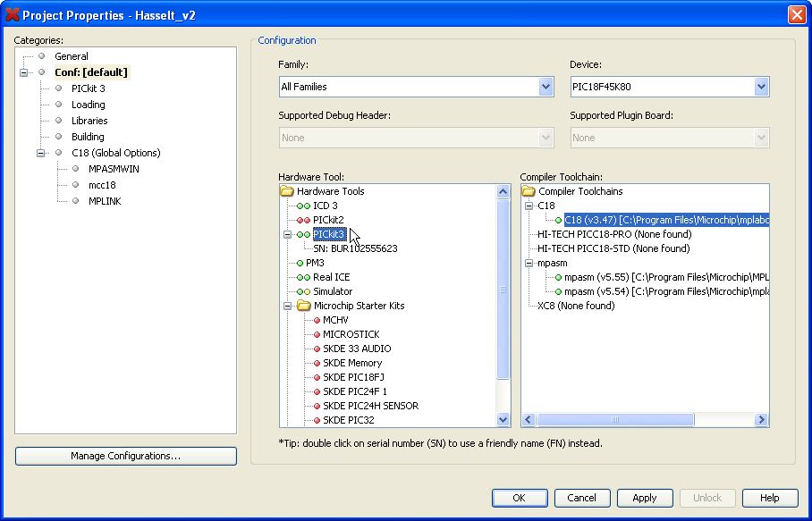Collapse the mpasm toolchain node
The image size is (812, 521).
coord(529,263)
